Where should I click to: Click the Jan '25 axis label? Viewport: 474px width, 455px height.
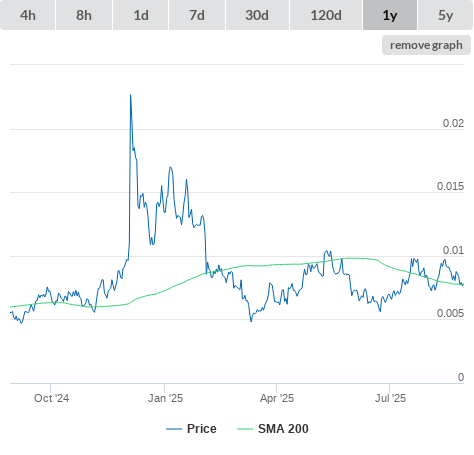165,398
